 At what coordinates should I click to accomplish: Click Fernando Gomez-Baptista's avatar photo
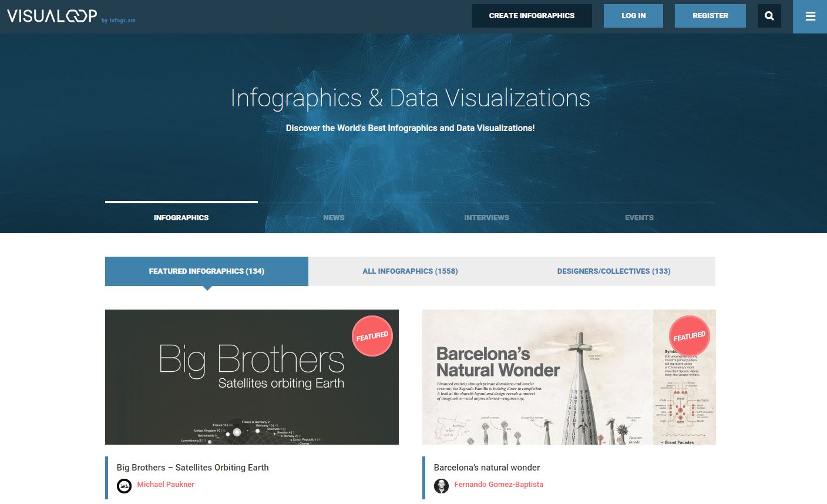point(441,485)
